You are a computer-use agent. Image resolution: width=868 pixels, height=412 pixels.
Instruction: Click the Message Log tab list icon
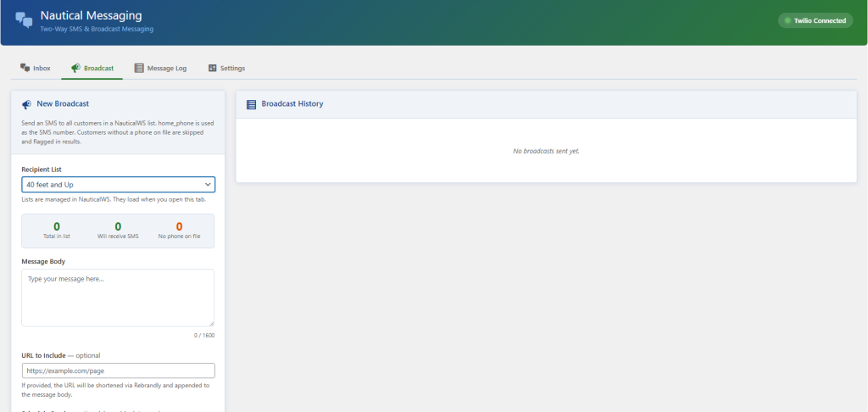point(139,68)
